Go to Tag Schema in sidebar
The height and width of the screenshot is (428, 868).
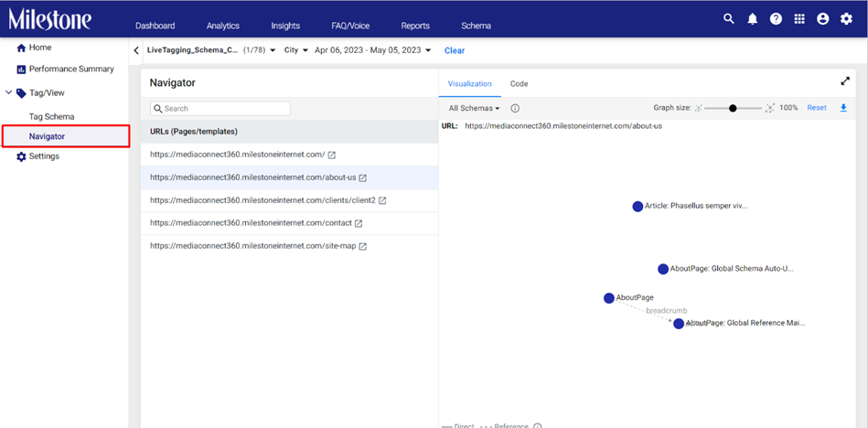coord(51,117)
